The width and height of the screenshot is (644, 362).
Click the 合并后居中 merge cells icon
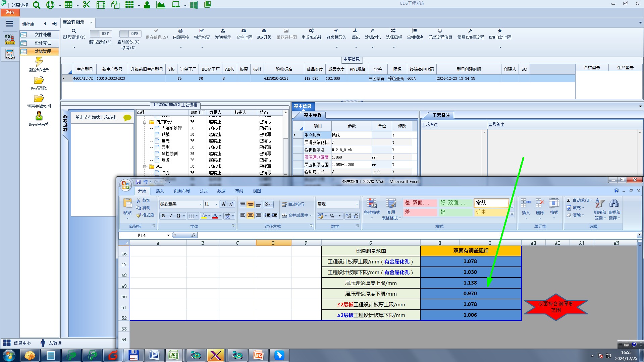284,216
